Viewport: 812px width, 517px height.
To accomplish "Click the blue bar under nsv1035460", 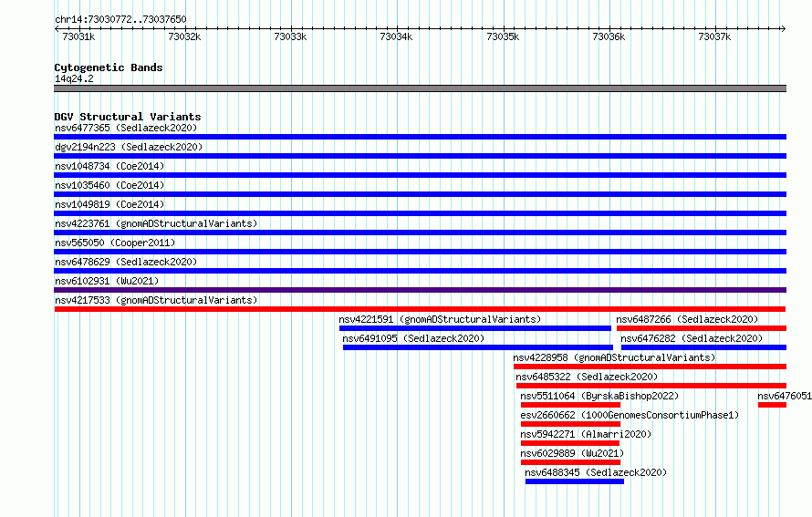I will (420, 194).
